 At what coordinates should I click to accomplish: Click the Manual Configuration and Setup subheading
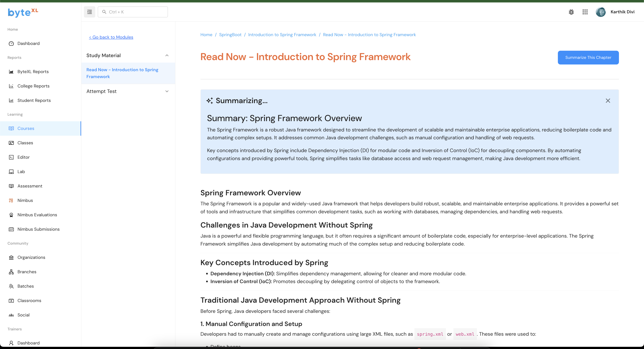(251, 324)
